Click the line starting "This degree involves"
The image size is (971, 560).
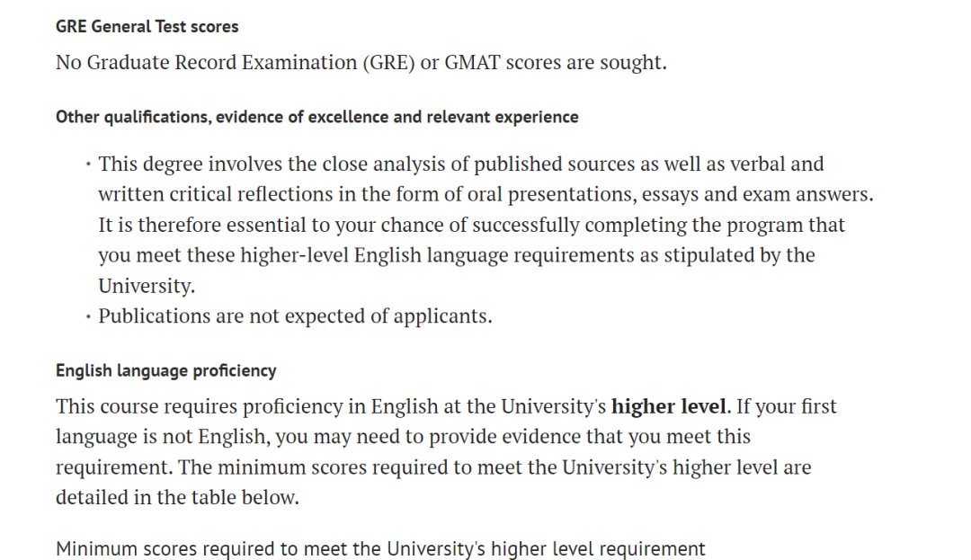(460, 164)
